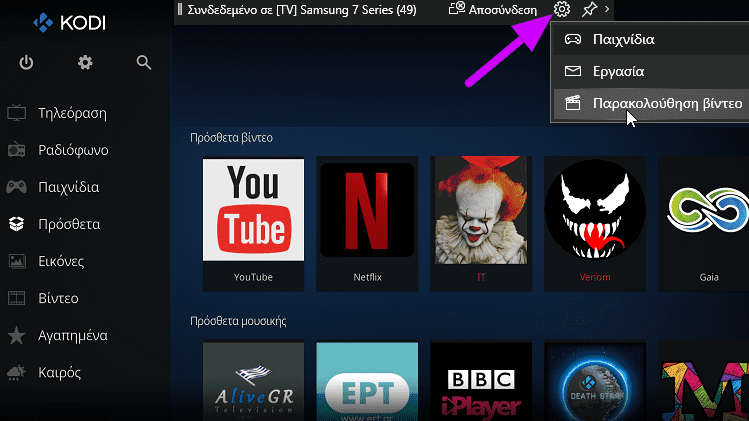Image resolution: width=749 pixels, height=421 pixels.
Task: Open the Kodi search magnifier
Action: point(144,63)
